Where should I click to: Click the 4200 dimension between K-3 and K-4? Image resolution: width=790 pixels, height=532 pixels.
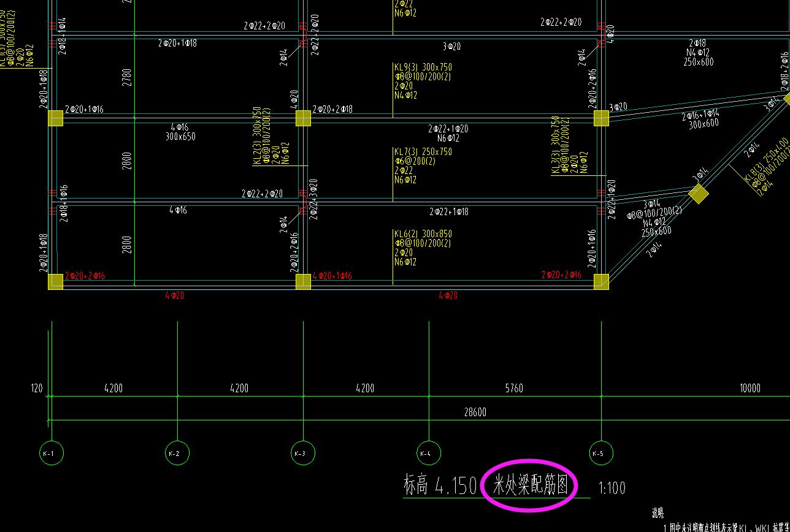(x=365, y=388)
